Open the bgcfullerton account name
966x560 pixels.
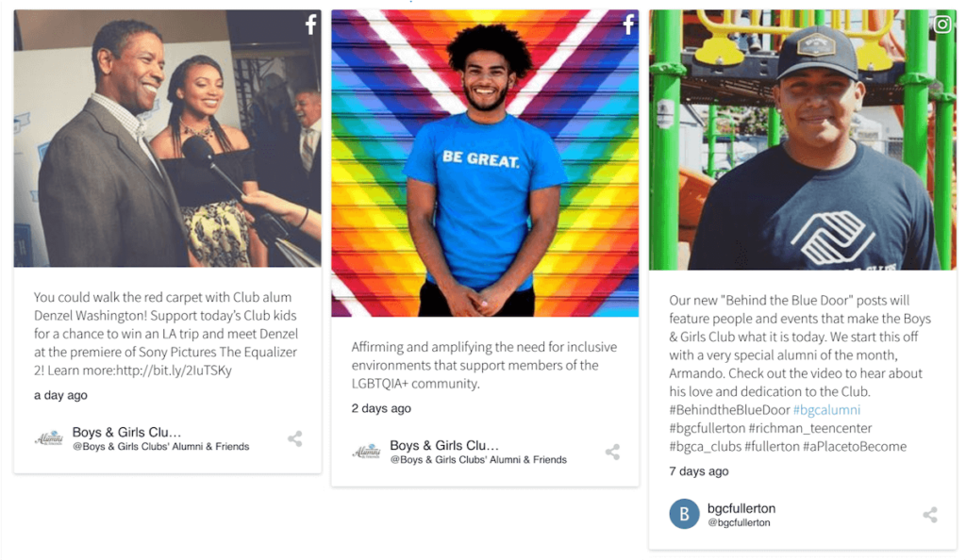[x=741, y=508]
